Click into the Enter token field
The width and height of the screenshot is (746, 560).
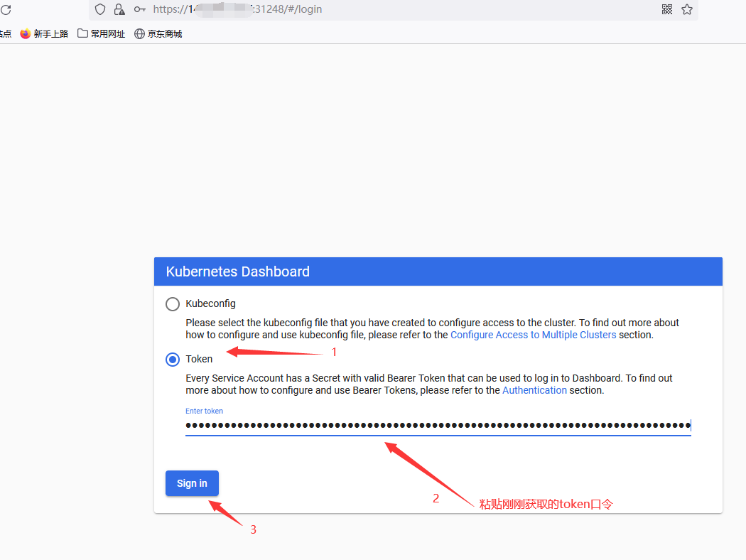(x=438, y=426)
